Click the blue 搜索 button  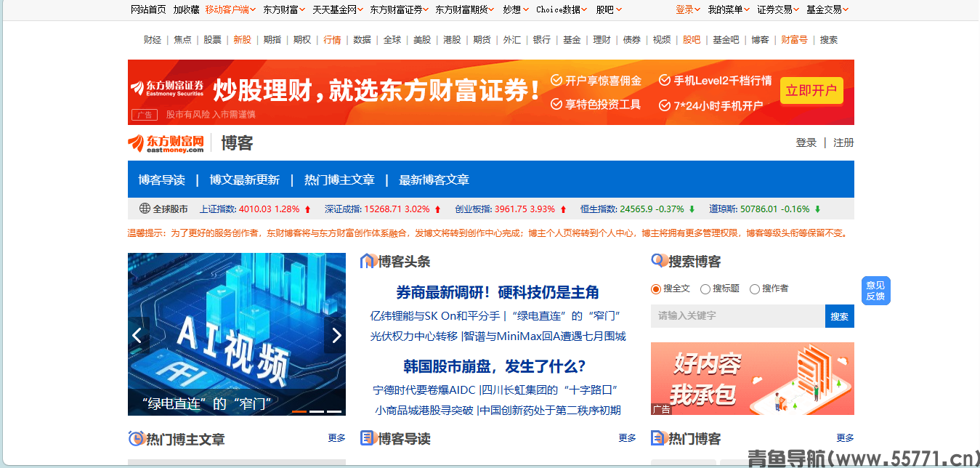click(840, 316)
